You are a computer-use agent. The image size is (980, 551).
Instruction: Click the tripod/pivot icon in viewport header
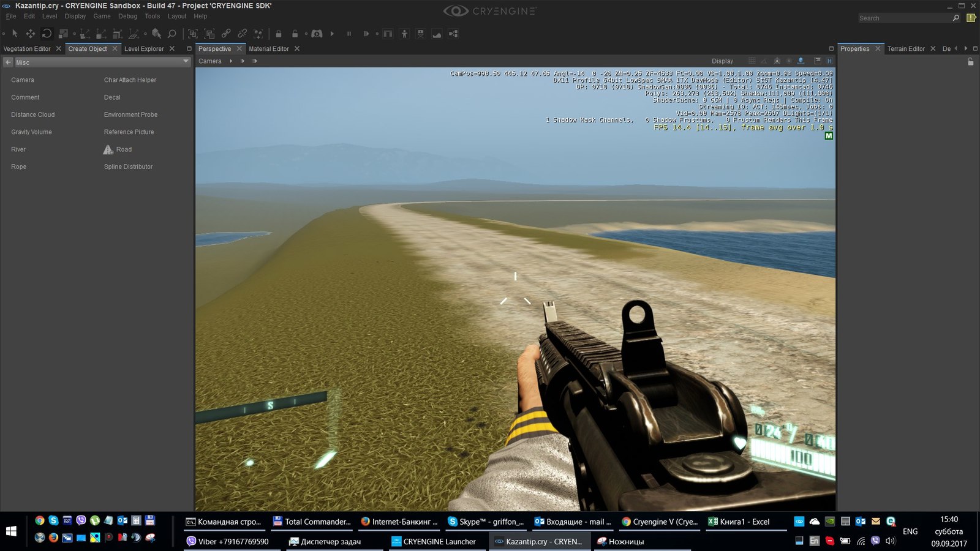pyautogui.click(x=777, y=61)
